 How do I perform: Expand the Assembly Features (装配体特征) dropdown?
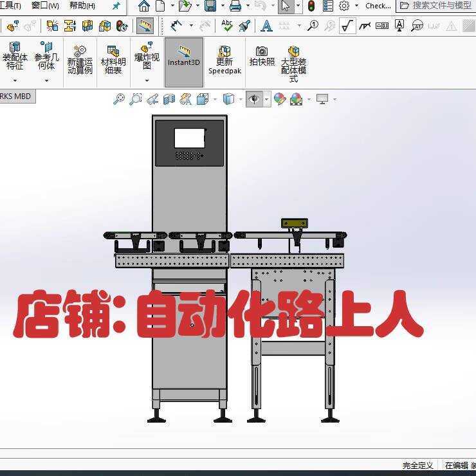pos(15,80)
